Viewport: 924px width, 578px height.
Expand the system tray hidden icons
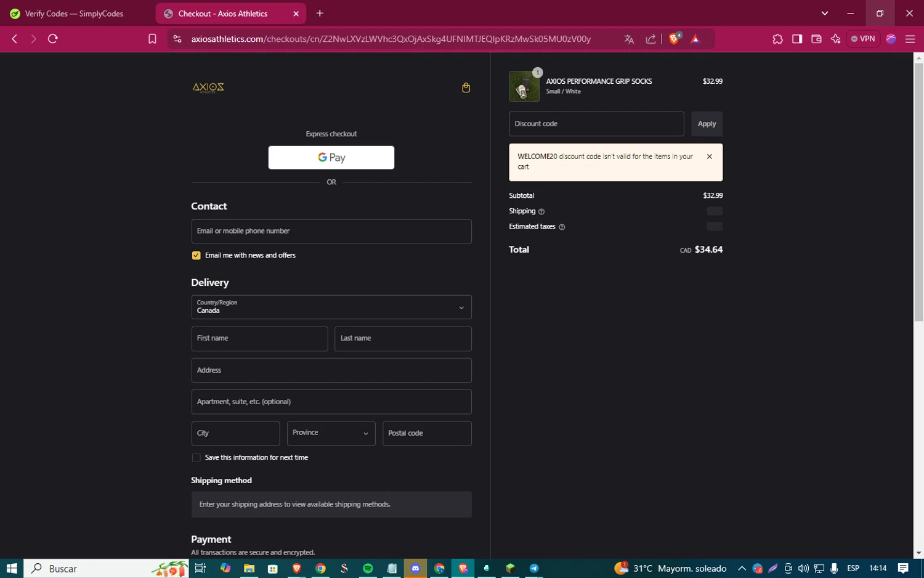742,568
